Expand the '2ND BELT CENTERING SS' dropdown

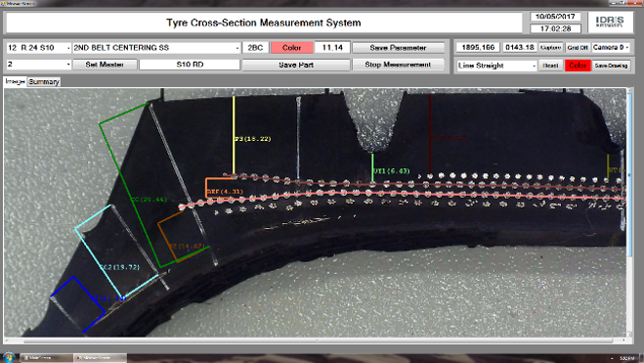[x=156, y=48]
